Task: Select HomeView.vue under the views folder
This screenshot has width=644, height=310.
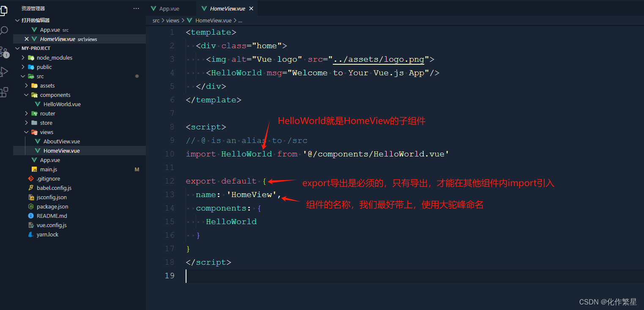Action: click(x=79, y=151)
